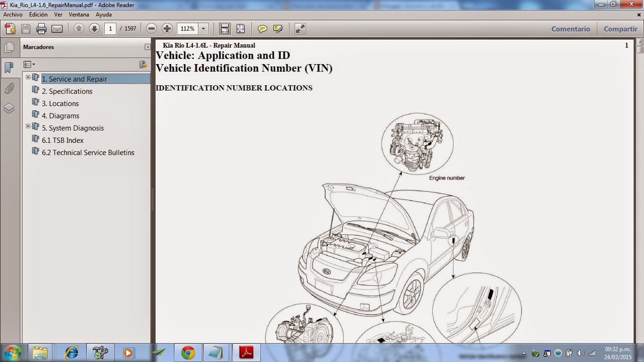Screen dimensions: 644x362
Task: Switch to read mode view icon
Action: pyautogui.click(x=300, y=29)
